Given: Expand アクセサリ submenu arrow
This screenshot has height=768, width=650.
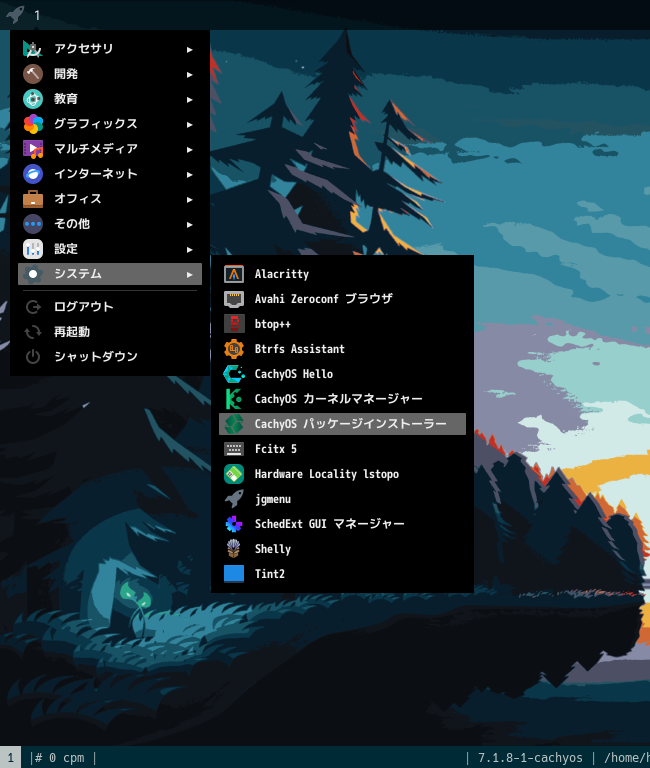Looking at the screenshot, I should tap(190, 49).
